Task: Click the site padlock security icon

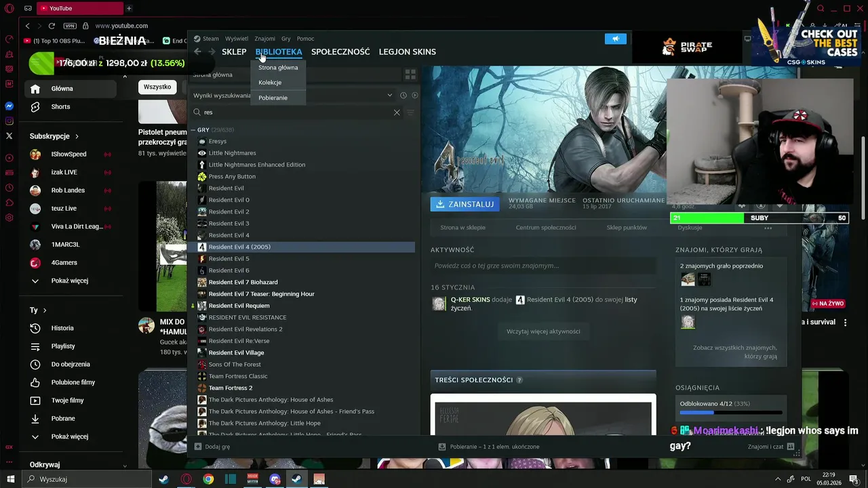Action: [x=85, y=26]
